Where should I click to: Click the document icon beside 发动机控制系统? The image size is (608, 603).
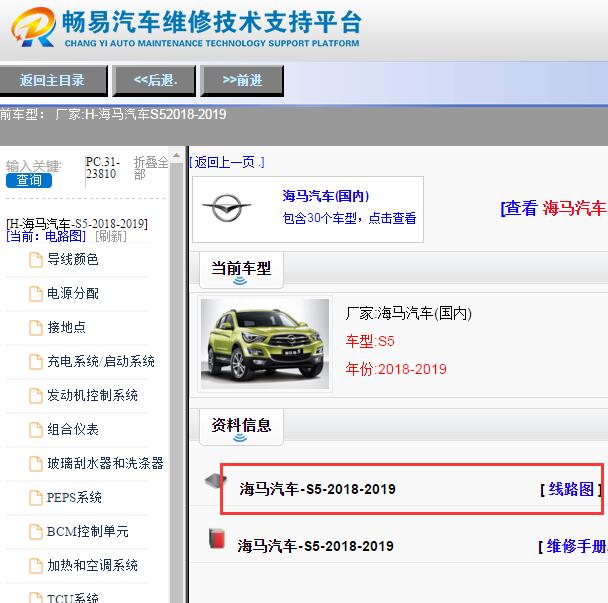pos(36,396)
